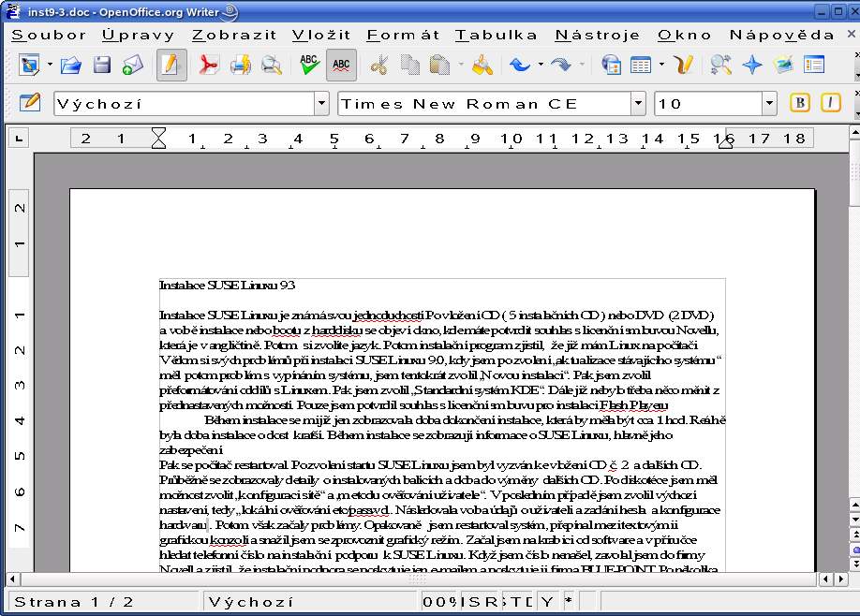Click the Previous Page button on vertical scrollbar
The width and height of the screenshot is (860, 616).
click(855, 535)
